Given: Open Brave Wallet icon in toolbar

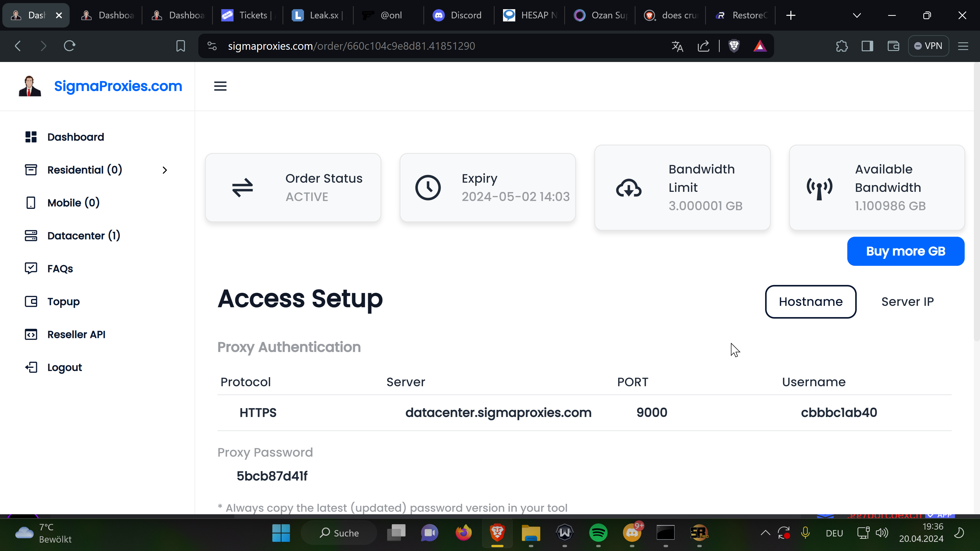Looking at the screenshot, I should [893, 46].
